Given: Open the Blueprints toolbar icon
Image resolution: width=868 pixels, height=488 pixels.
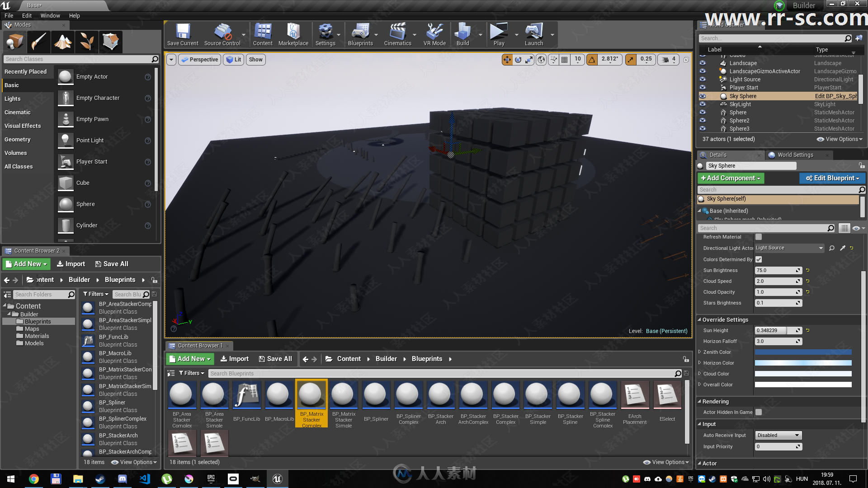Looking at the screenshot, I should coord(360,35).
